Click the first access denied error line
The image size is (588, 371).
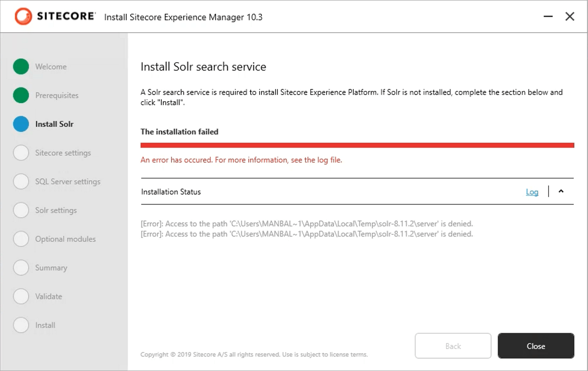tap(306, 224)
